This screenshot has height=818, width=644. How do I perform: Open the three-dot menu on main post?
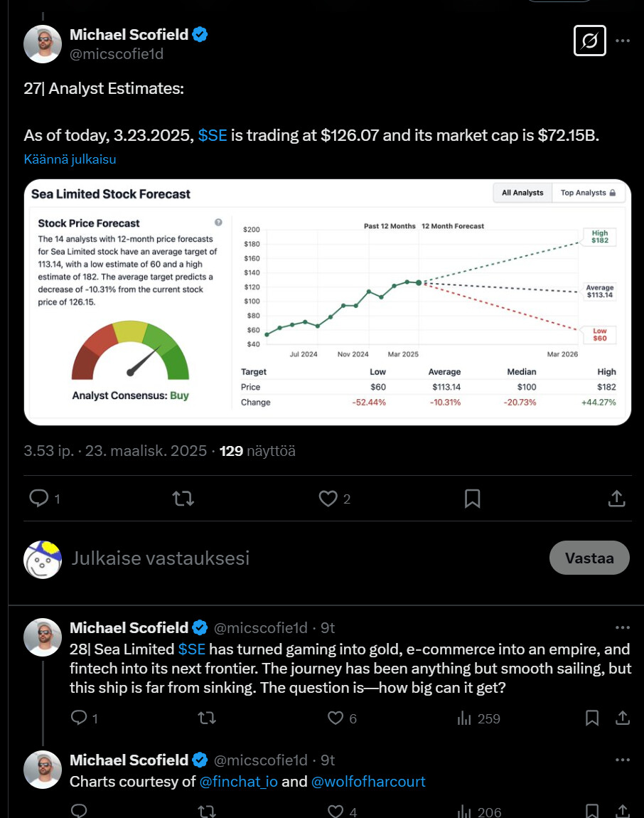623,41
